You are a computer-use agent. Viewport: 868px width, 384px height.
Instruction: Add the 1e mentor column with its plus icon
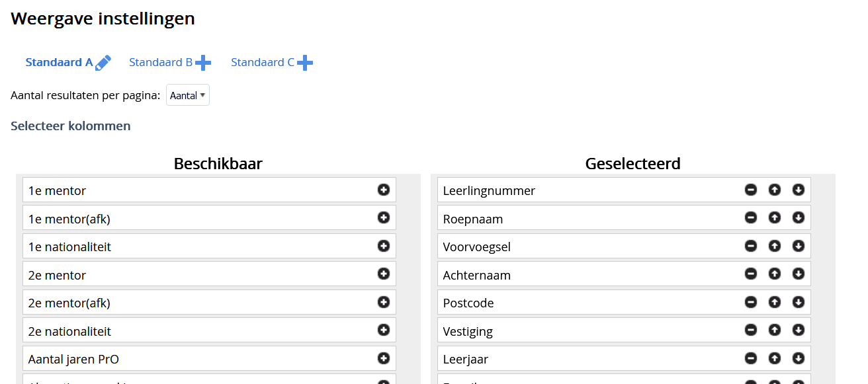[384, 190]
